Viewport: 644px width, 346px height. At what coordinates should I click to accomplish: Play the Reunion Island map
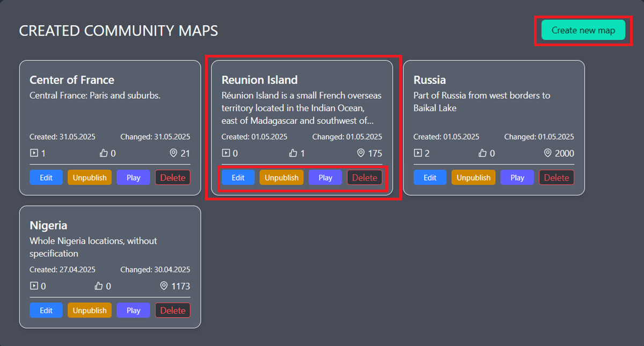pyautogui.click(x=325, y=177)
